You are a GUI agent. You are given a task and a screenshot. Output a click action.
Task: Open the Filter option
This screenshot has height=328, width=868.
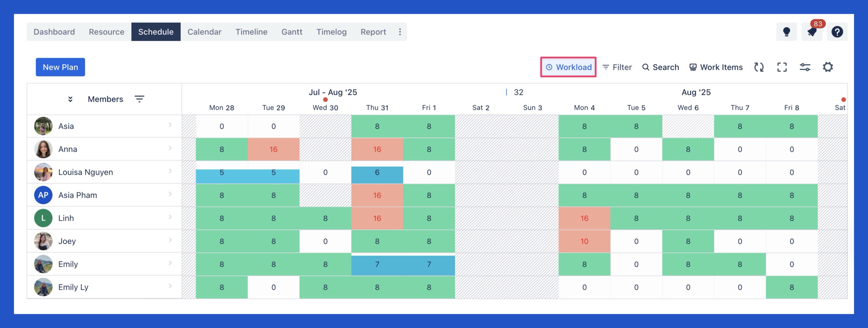point(617,67)
